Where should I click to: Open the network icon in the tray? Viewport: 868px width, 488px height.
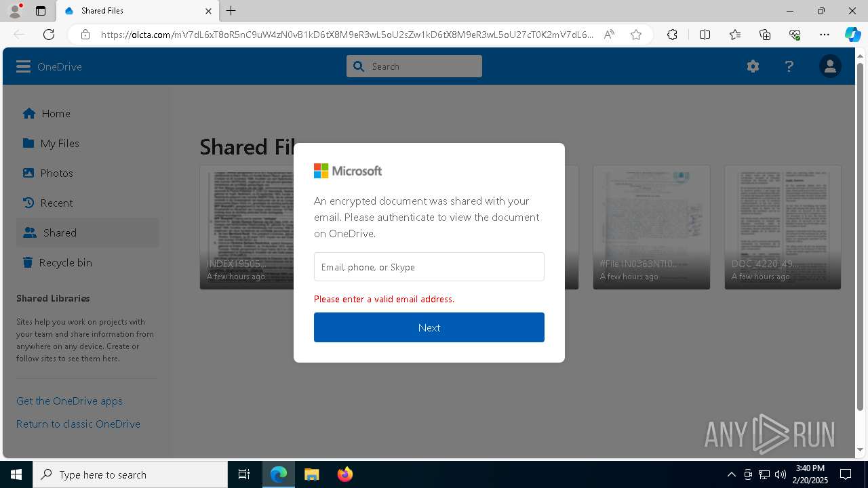(764, 474)
